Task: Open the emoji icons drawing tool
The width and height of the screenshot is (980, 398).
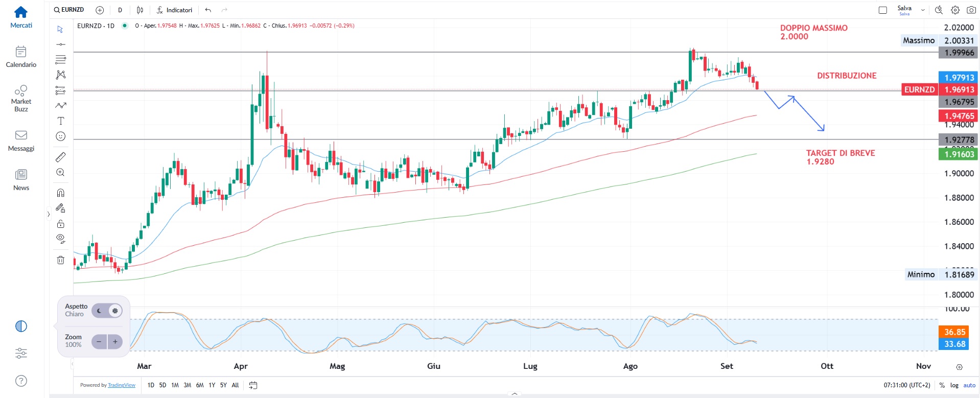Action: click(60, 136)
